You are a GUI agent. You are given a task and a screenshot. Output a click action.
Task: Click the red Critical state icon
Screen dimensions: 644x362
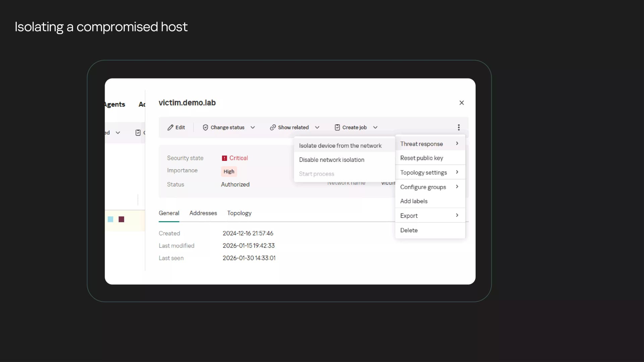click(224, 158)
